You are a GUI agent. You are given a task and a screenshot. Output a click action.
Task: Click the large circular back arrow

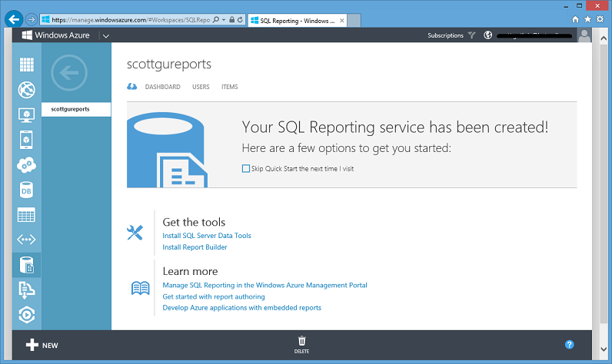[x=69, y=72]
